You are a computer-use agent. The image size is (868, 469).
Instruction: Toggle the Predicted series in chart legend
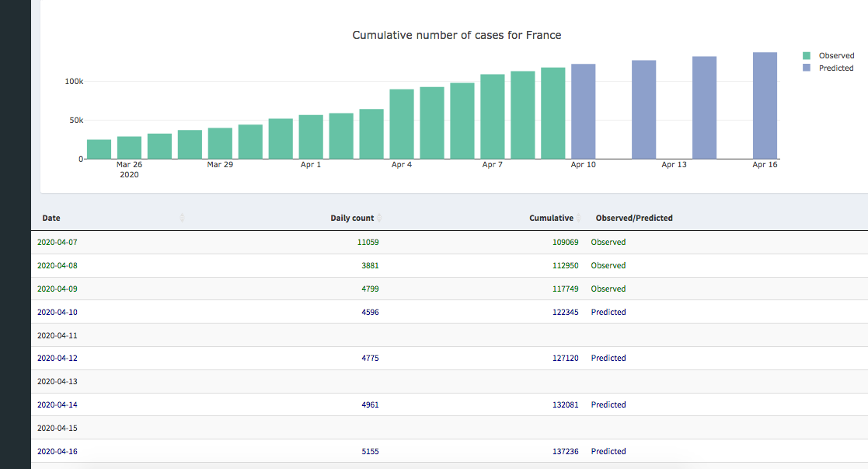(x=836, y=68)
